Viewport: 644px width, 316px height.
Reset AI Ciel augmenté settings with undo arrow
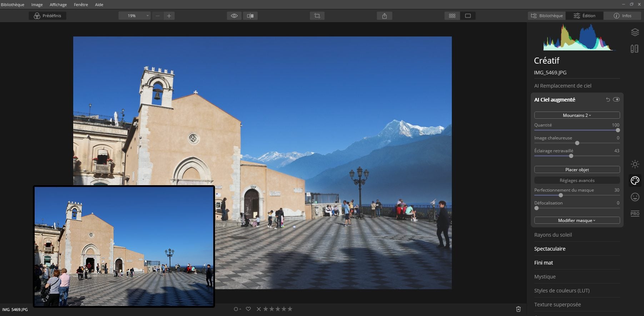608,100
